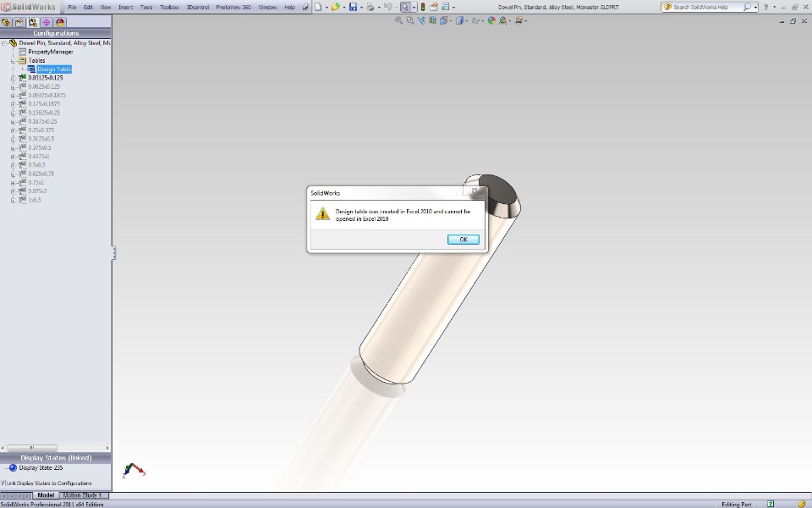Click the Zoom to Fit icon

(398, 20)
